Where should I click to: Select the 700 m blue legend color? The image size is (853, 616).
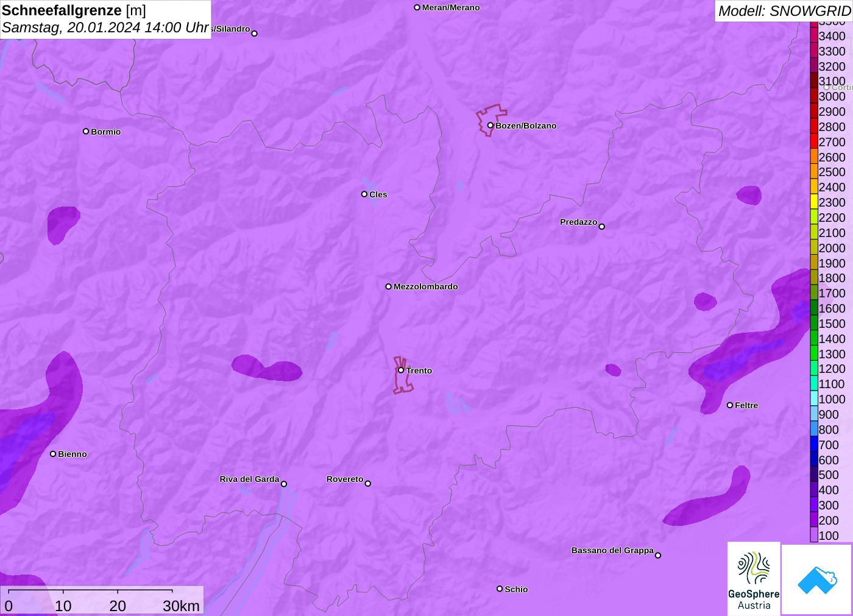pyautogui.click(x=814, y=444)
